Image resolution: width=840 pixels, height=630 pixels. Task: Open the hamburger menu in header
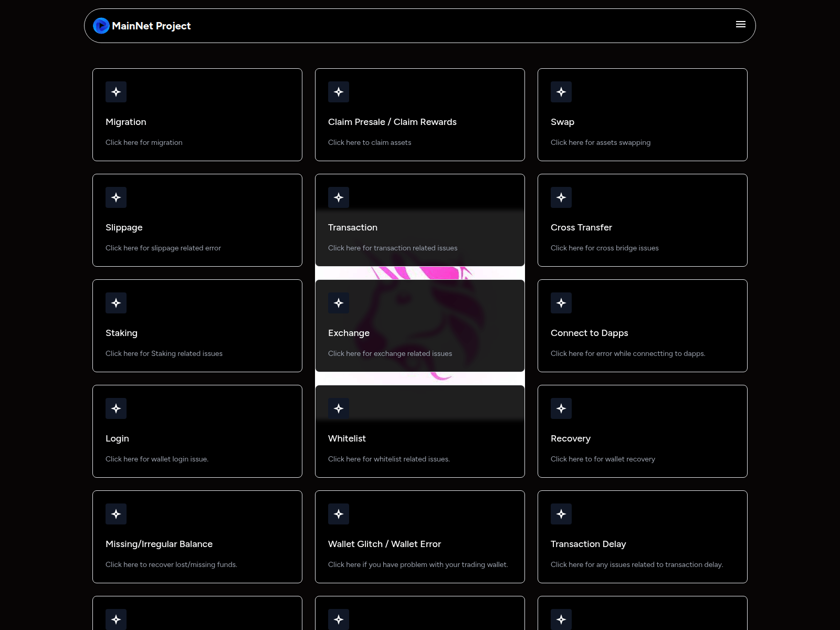point(740,25)
